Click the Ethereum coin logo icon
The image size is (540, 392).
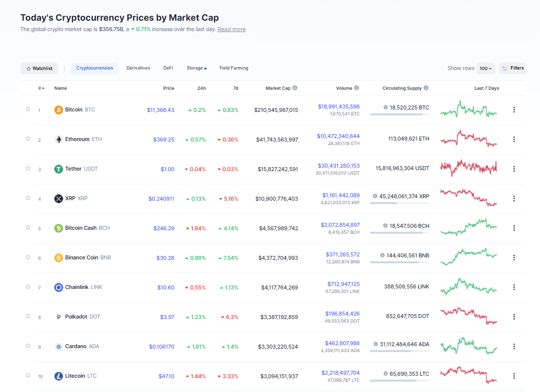59,140
